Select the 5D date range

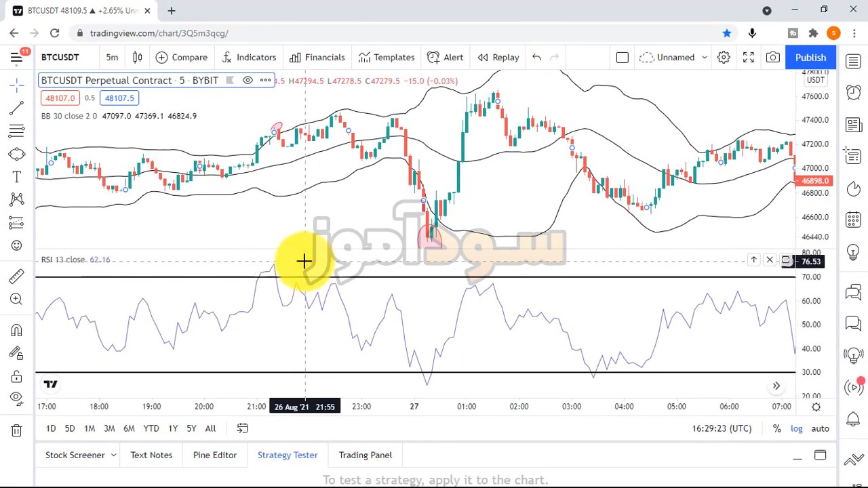pos(70,428)
